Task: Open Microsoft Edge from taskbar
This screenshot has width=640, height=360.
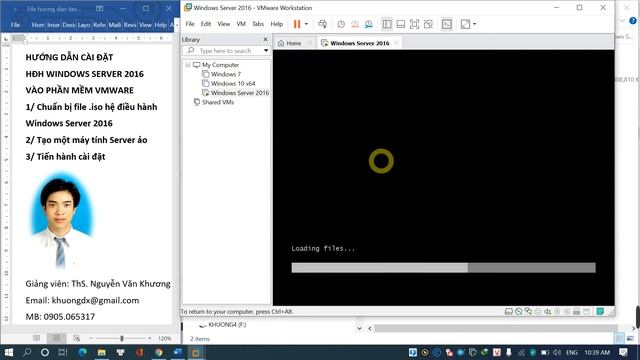Action: click(82, 352)
